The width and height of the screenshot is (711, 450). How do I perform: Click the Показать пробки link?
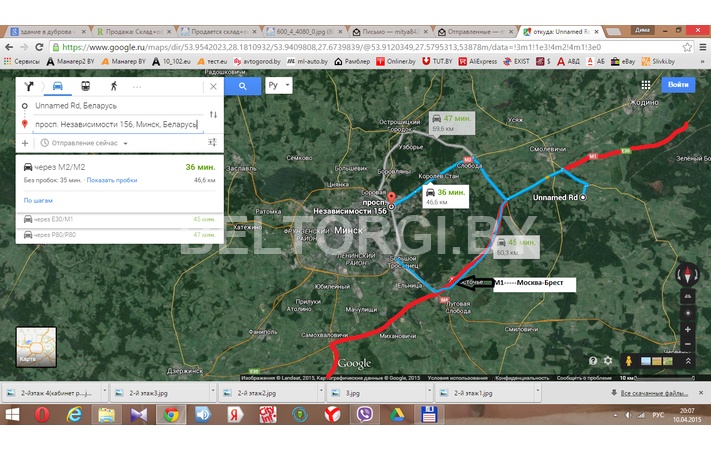click(x=112, y=180)
